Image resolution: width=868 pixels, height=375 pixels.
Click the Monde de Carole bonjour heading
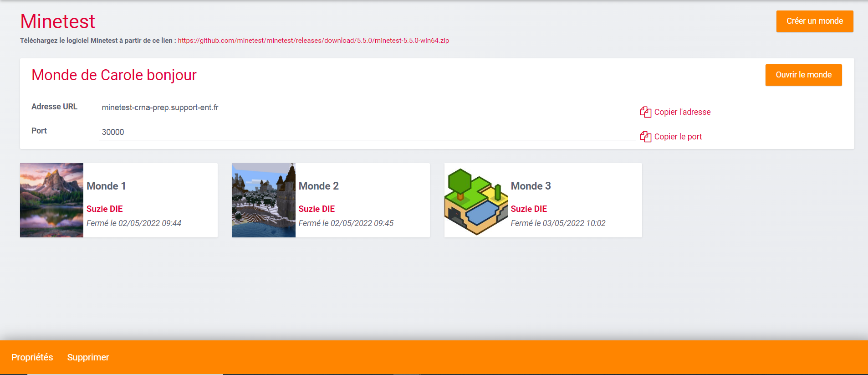[x=114, y=75]
